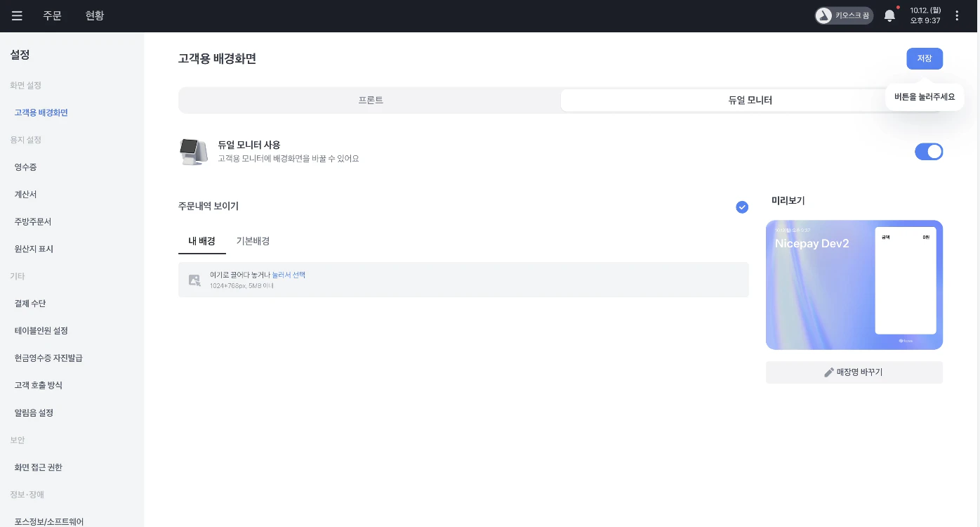This screenshot has height=527, width=980.
Task: Open 화면 접근 권한 in sidebar
Action: [x=38, y=467]
